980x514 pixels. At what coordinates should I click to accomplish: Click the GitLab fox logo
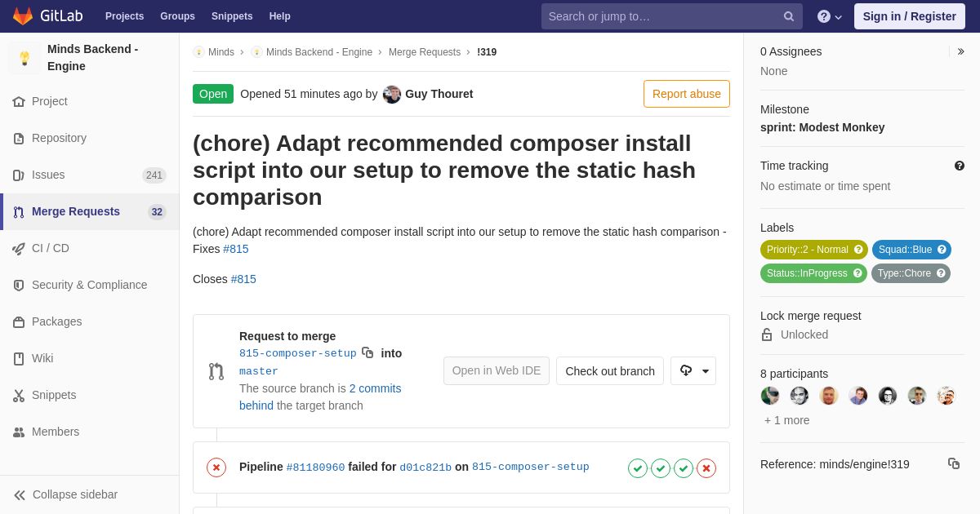point(23,16)
